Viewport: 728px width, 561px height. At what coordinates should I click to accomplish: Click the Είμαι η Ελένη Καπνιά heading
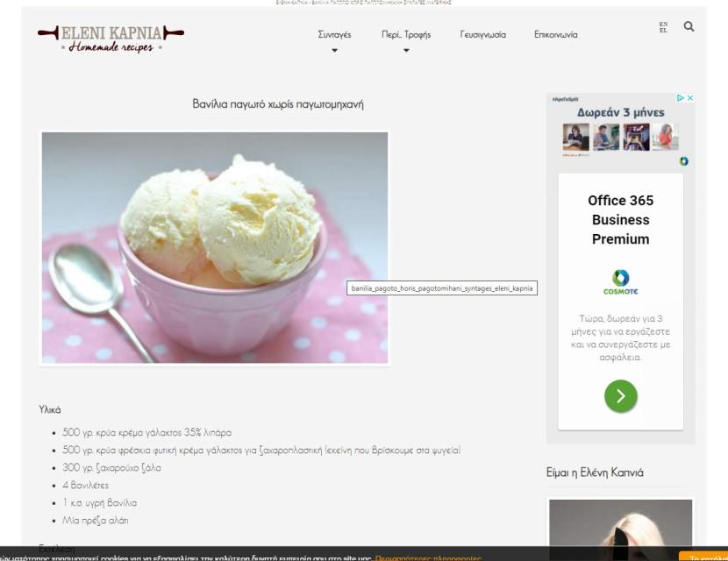tap(595, 472)
